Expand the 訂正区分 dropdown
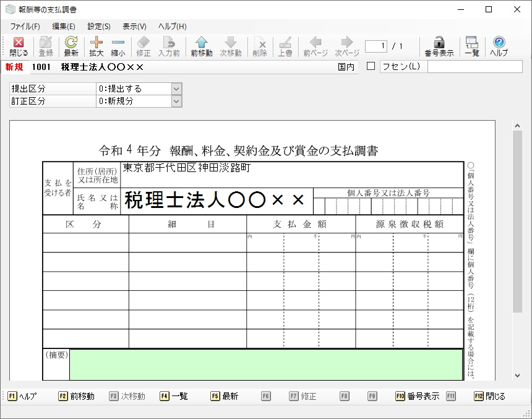This screenshot has height=419, width=532. coord(176,101)
